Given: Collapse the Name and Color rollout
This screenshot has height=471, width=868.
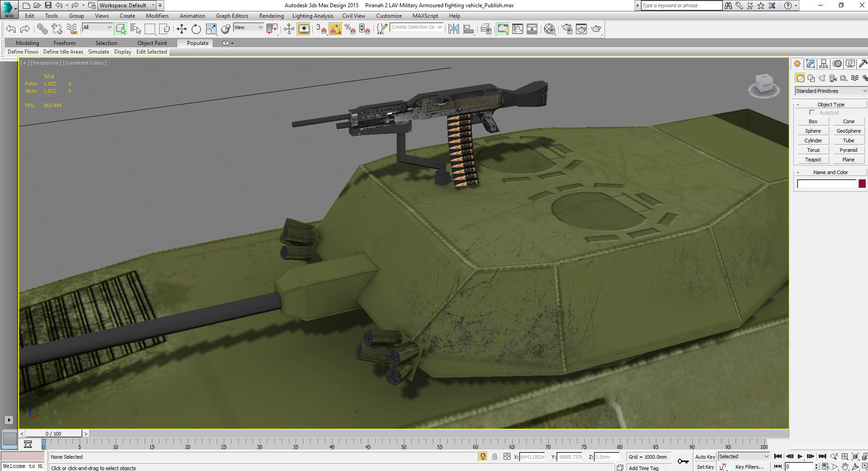Looking at the screenshot, I should tap(831, 172).
